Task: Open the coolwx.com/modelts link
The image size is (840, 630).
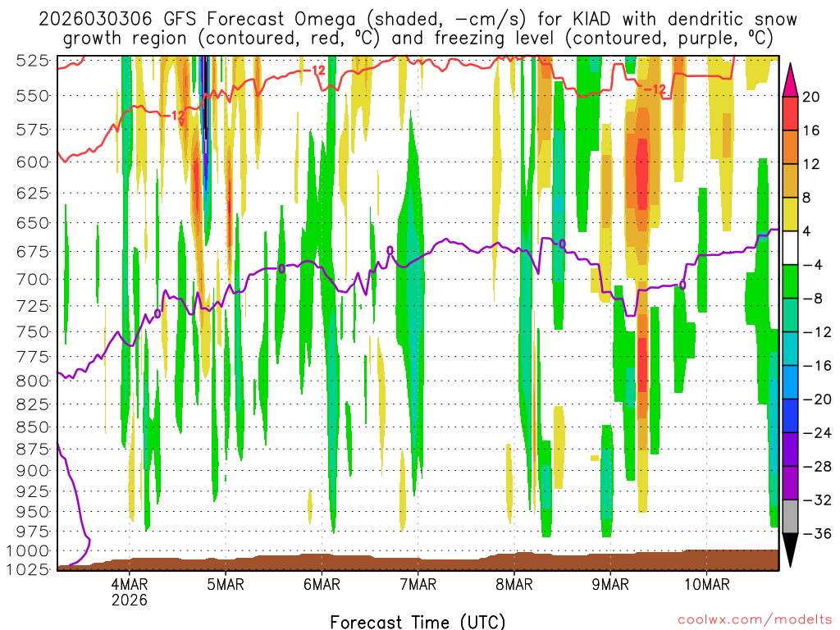Action: point(755,620)
